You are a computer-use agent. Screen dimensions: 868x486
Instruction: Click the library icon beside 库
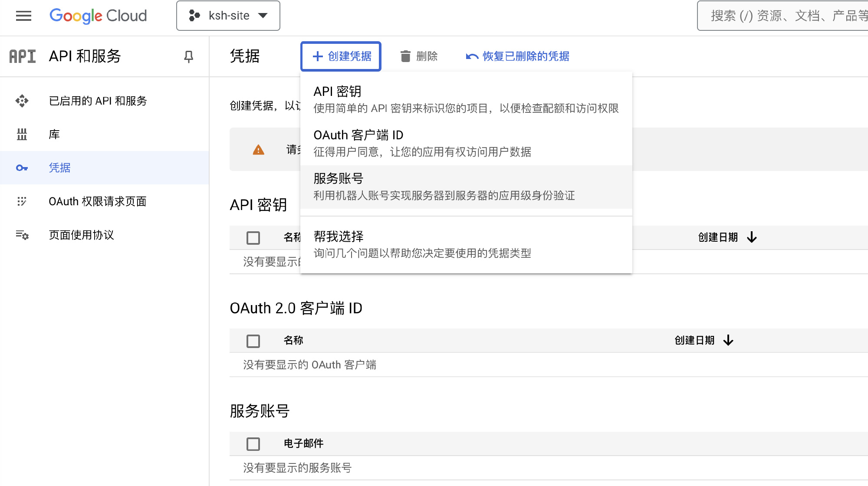22,135
